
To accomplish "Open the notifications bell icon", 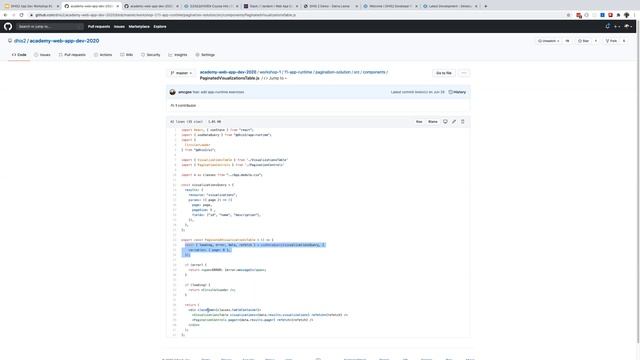I will (607, 27).
